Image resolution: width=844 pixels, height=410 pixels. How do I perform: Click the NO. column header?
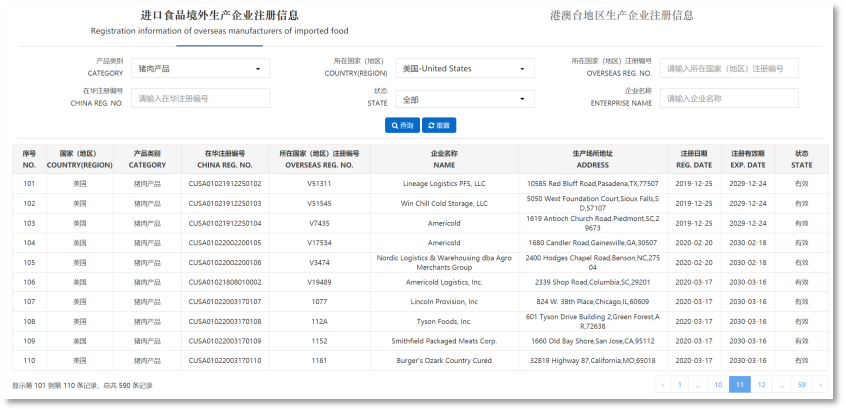tap(29, 159)
